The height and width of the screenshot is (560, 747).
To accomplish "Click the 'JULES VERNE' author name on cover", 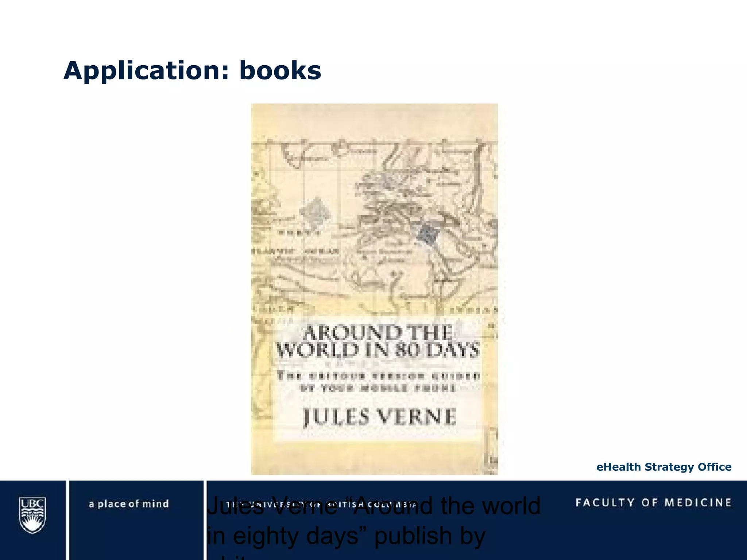I will point(380,417).
